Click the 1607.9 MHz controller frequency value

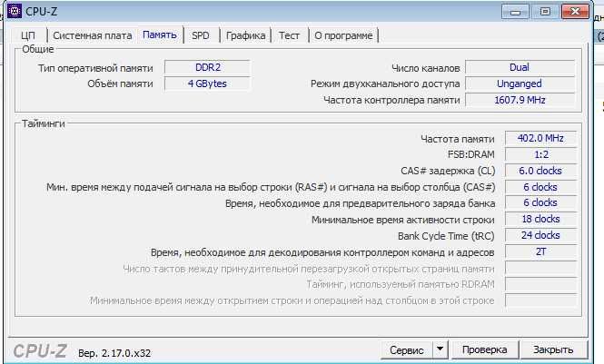click(520, 100)
